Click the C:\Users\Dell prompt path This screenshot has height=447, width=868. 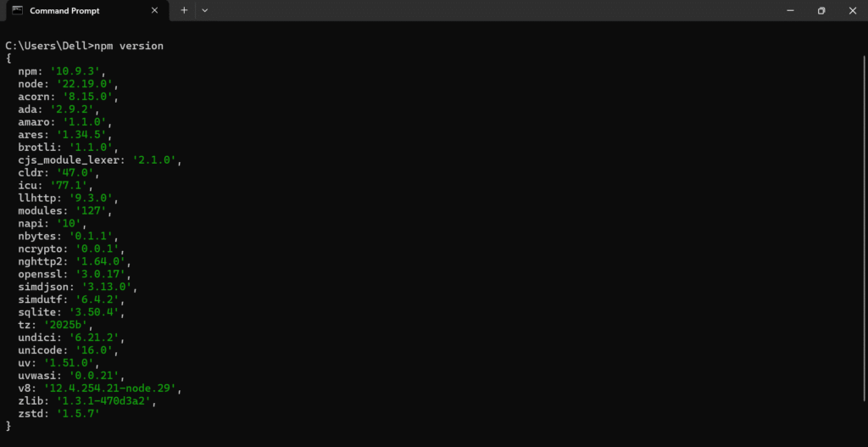(x=47, y=46)
